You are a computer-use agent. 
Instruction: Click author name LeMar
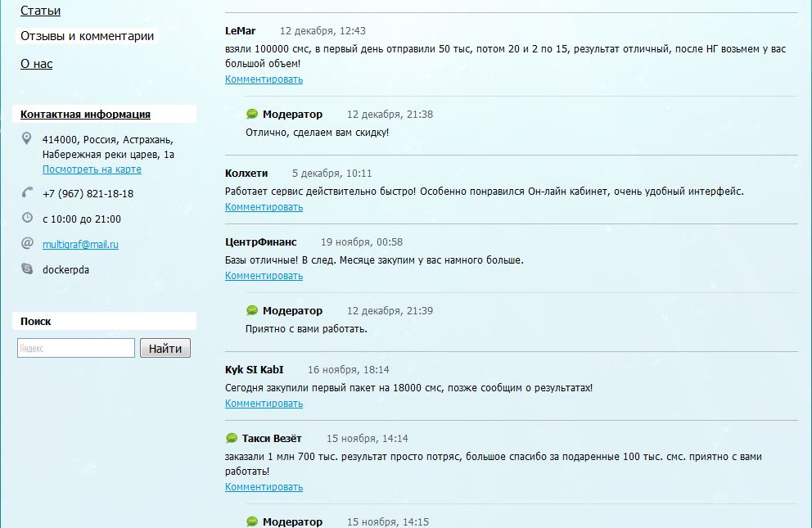(x=241, y=31)
